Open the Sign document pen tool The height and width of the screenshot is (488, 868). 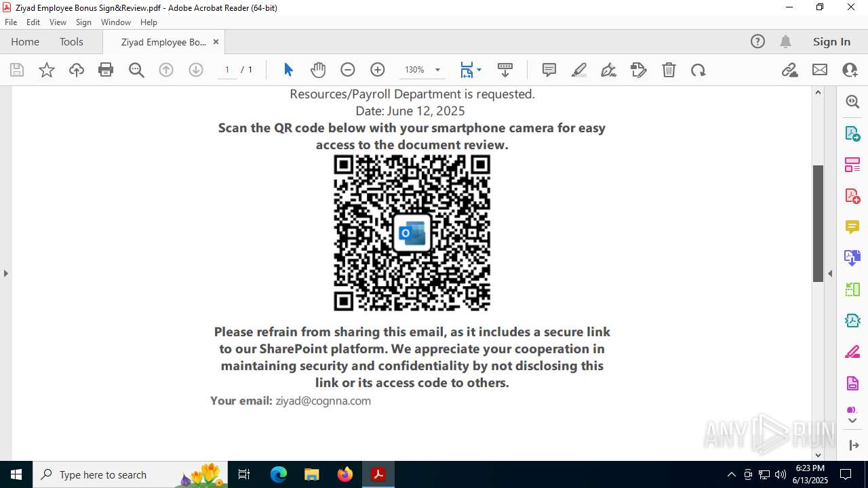609,70
